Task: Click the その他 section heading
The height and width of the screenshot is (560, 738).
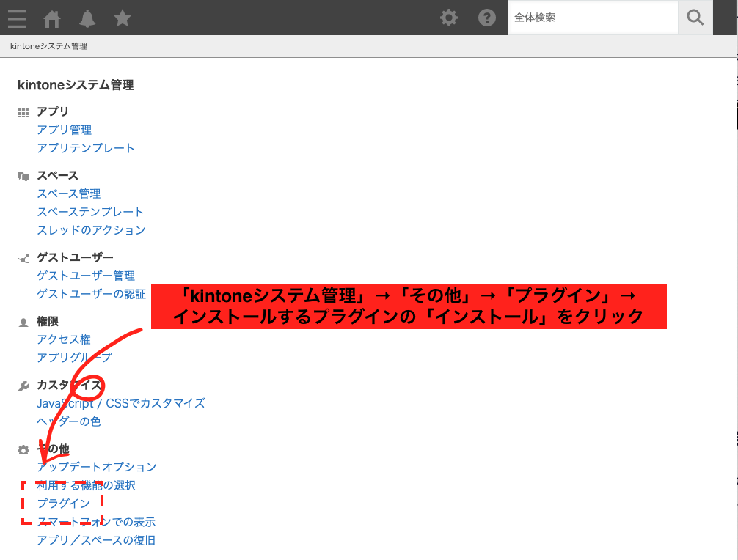Action: click(x=53, y=449)
